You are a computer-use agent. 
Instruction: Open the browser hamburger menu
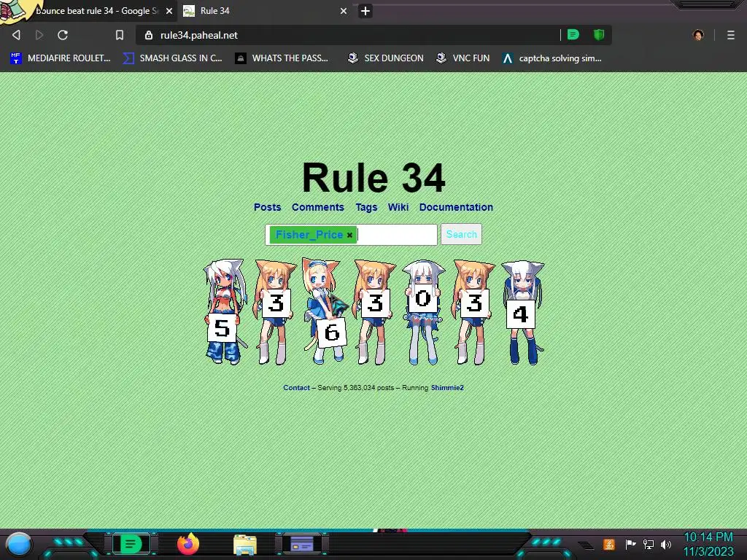(x=730, y=35)
